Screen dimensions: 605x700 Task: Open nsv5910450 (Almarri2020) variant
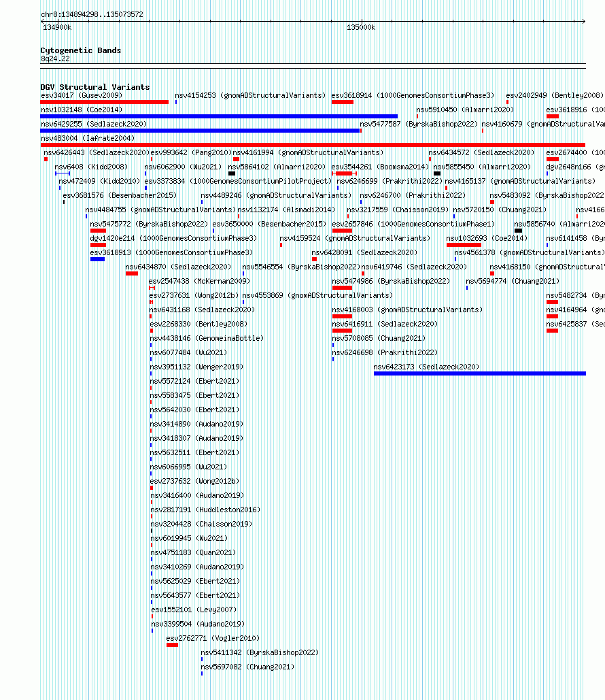465,110
